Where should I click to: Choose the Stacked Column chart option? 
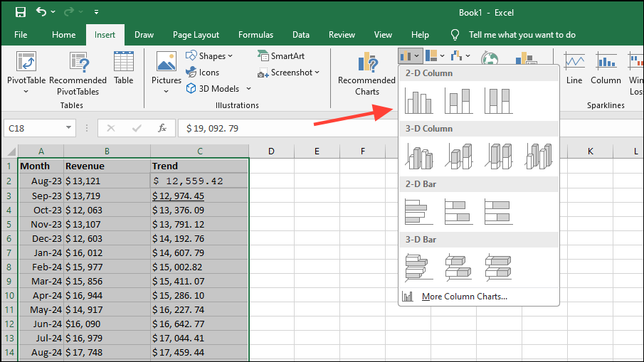click(x=458, y=100)
